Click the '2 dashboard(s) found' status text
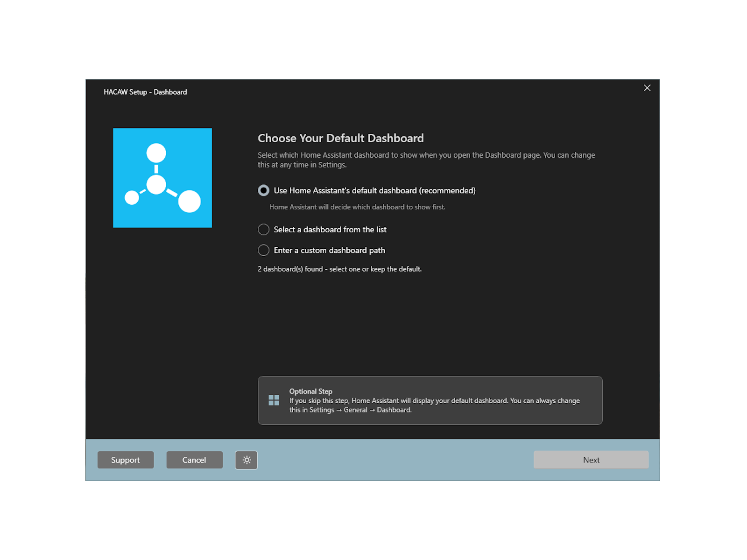Image resolution: width=747 pixels, height=560 pixels. click(x=339, y=269)
